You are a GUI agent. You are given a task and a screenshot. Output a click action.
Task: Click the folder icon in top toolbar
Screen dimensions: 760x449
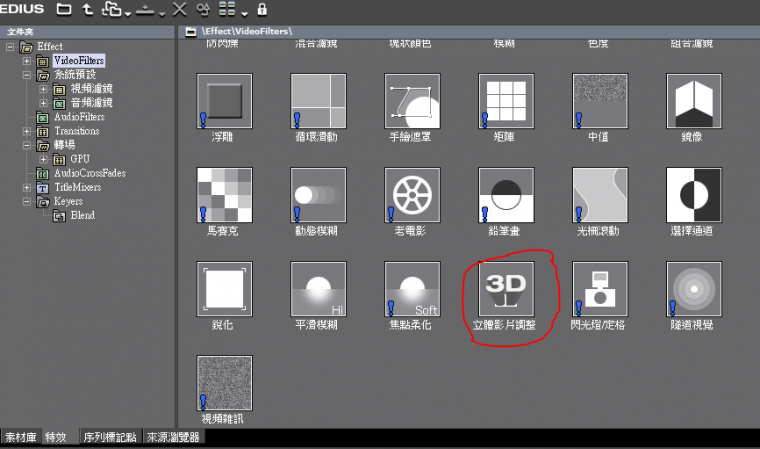tap(63, 9)
